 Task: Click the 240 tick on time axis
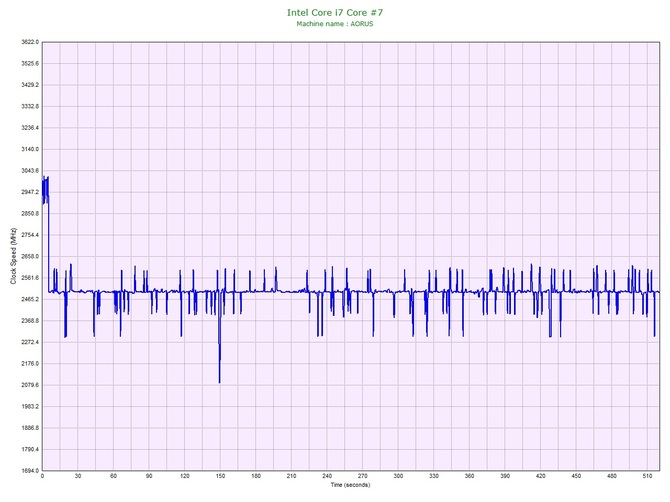[x=327, y=476]
